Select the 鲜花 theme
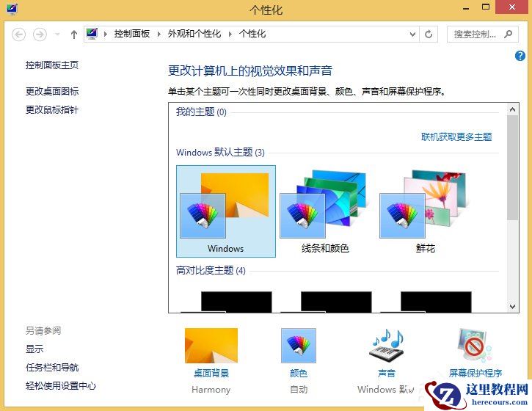 tap(425, 211)
